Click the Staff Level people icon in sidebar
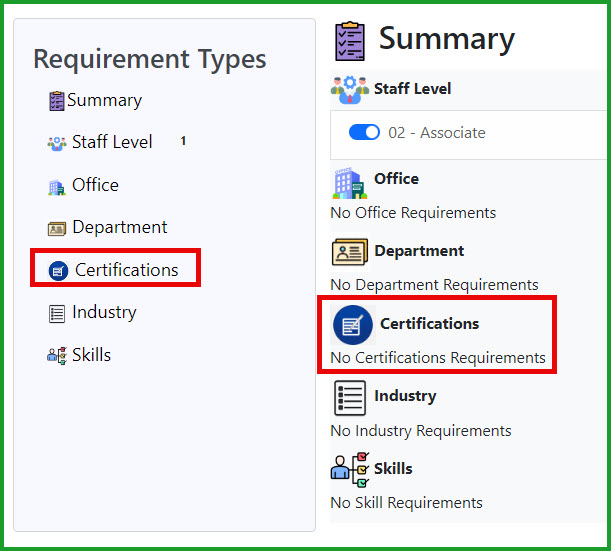This screenshot has width=611, height=551. 57,143
